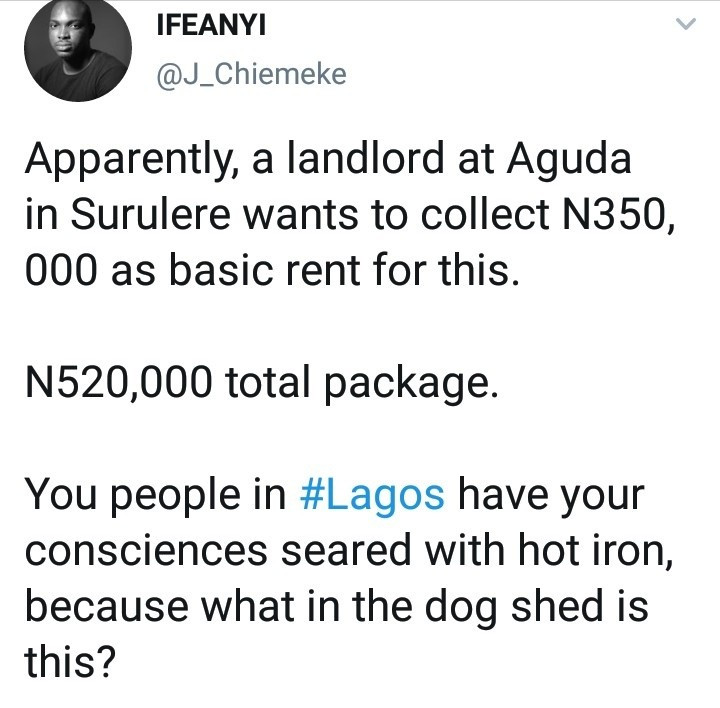The width and height of the screenshot is (720, 708).
Task: Click "You people in" before the hashtag
Action: pos(156,498)
